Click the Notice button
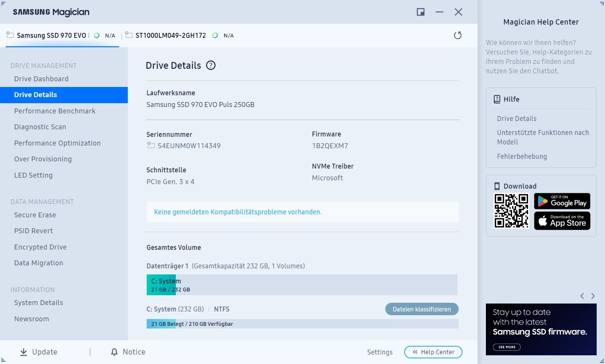Image resolution: width=605 pixels, height=364 pixels. point(128,352)
